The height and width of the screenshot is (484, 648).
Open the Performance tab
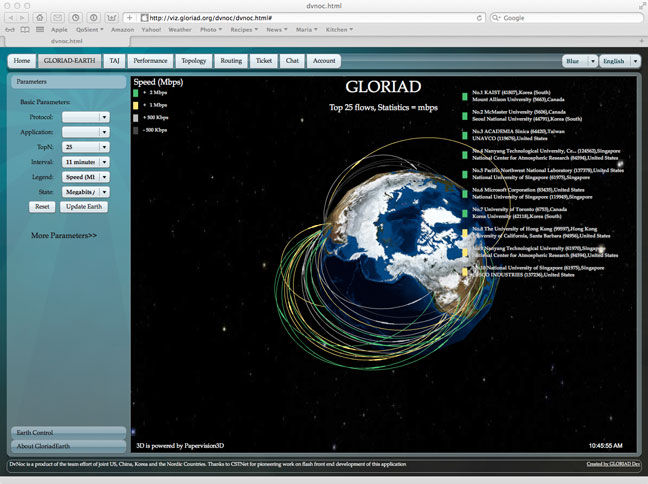pyautogui.click(x=150, y=61)
